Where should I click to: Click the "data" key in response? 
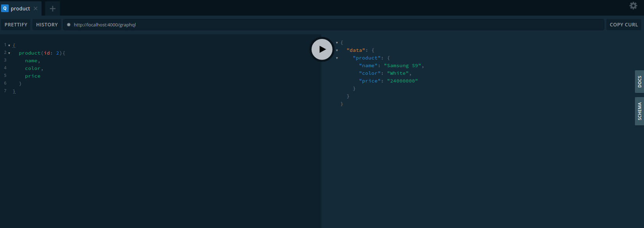pos(356,50)
